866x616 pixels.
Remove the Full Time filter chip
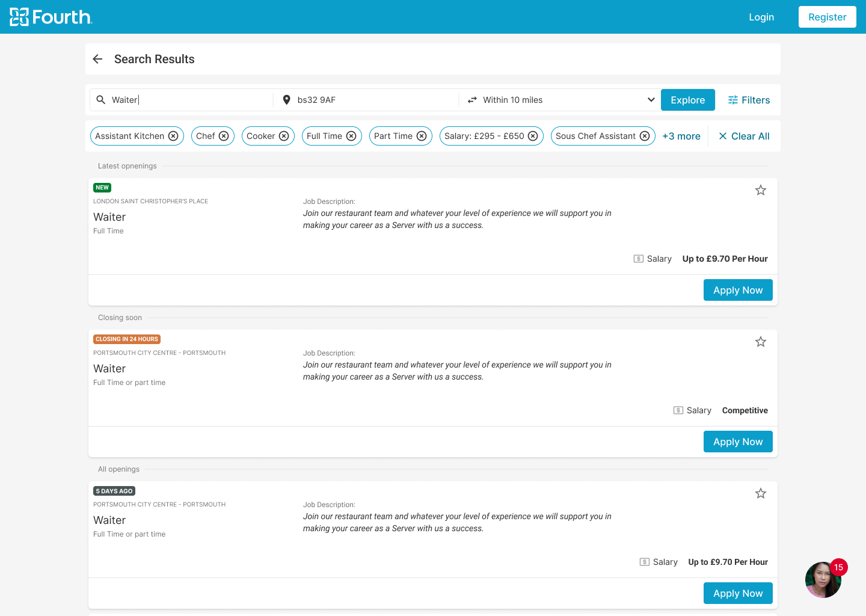click(x=351, y=136)
